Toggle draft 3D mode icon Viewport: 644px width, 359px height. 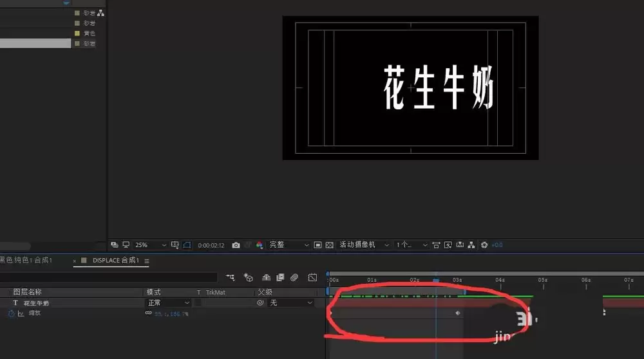[x=248, y=277]
